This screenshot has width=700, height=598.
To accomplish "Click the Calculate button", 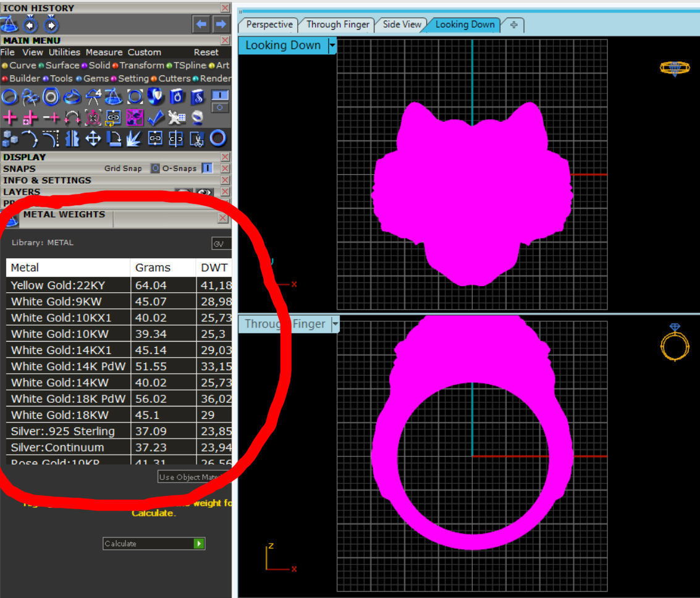I will [x=154, y=544].
